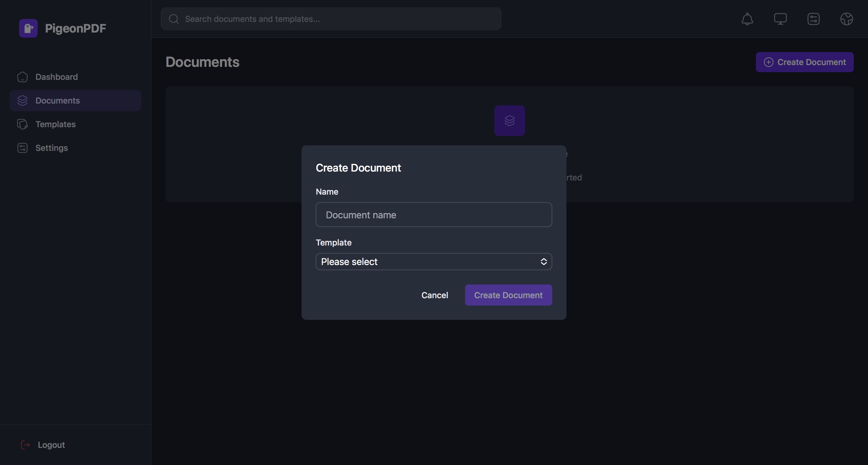Focus the Document name input field
Screen dimensions: 868x465
click(434, 214)
